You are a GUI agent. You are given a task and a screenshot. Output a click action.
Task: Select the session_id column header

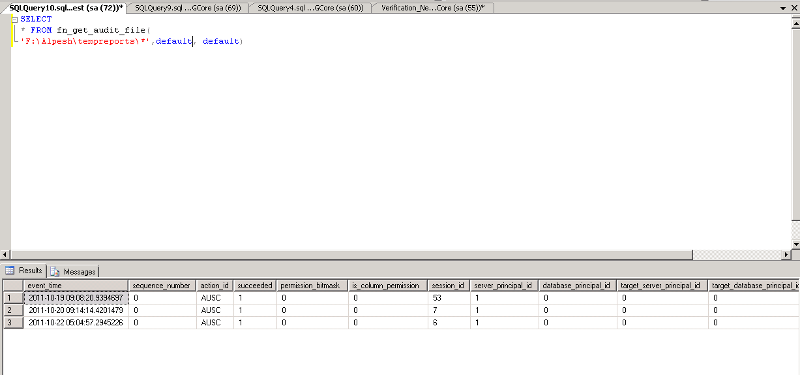pyautogui.click(x=448, y=285)
